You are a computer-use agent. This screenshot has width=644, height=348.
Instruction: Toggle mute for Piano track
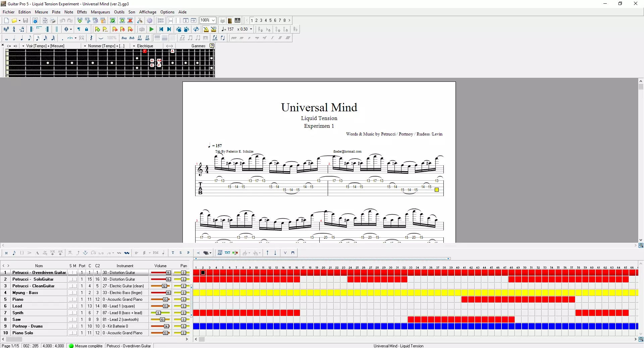point(75,299)
